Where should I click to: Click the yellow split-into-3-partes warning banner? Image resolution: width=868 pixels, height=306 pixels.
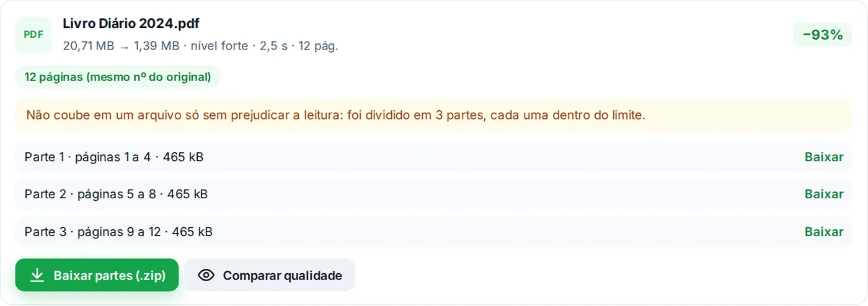click(x=434, y=115)
